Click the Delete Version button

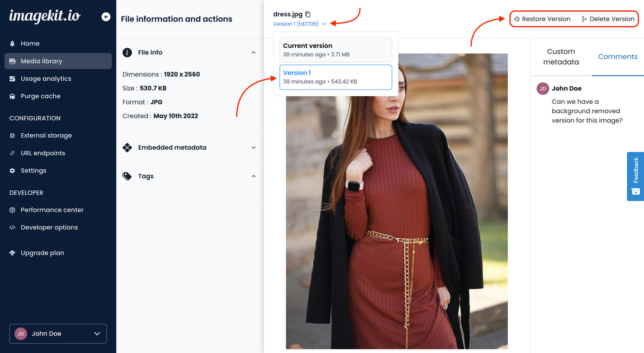[x=608, y=19]
